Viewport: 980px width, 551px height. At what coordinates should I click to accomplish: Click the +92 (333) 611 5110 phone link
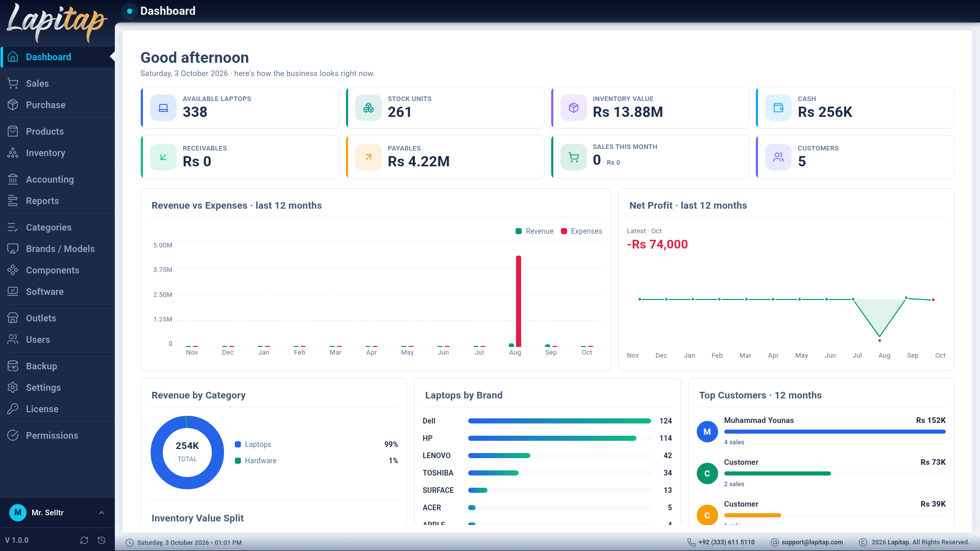click(726, 542)
